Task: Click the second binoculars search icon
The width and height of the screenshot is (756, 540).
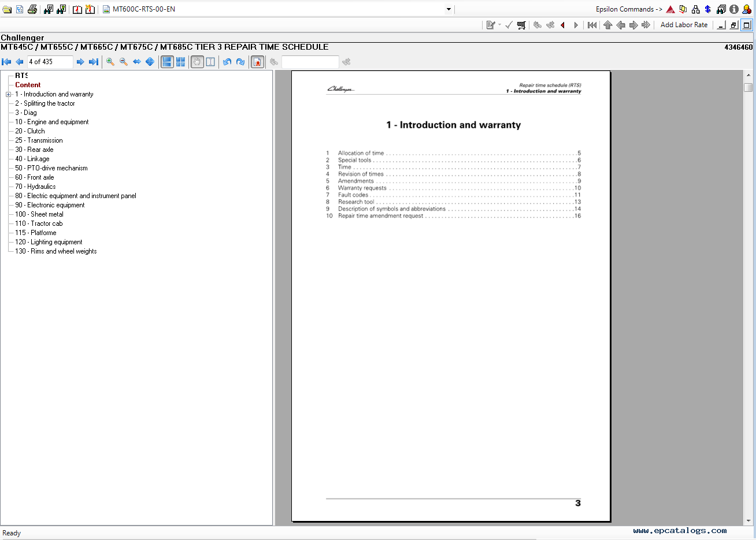Action: click(61, 9)
